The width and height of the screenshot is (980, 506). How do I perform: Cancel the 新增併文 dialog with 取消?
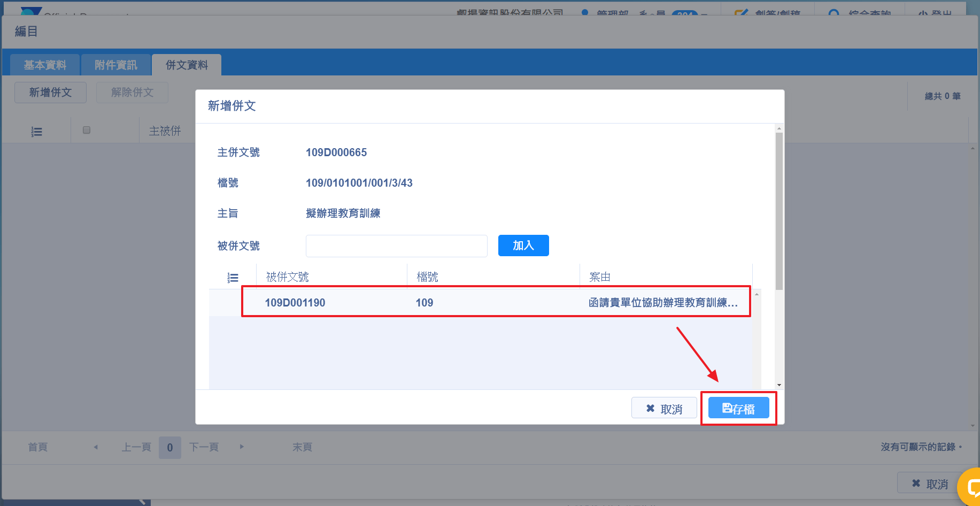click(663, 408)
